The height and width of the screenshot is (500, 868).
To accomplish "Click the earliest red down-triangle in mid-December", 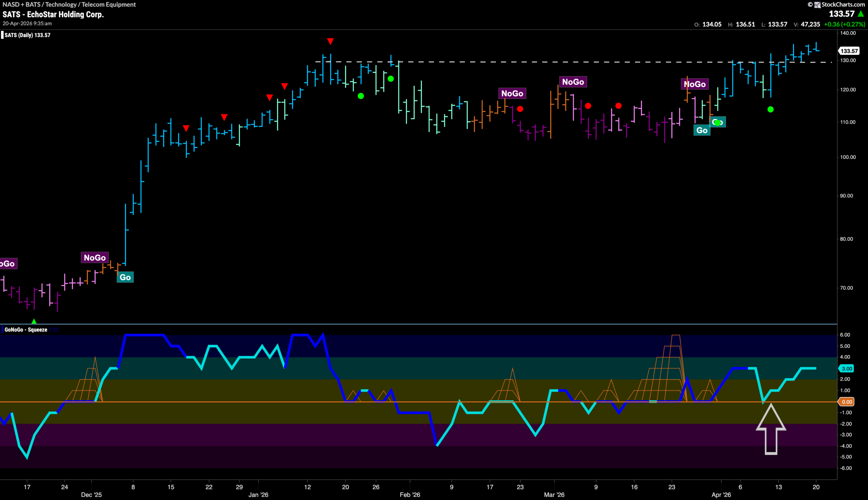I will coord(186,128).
